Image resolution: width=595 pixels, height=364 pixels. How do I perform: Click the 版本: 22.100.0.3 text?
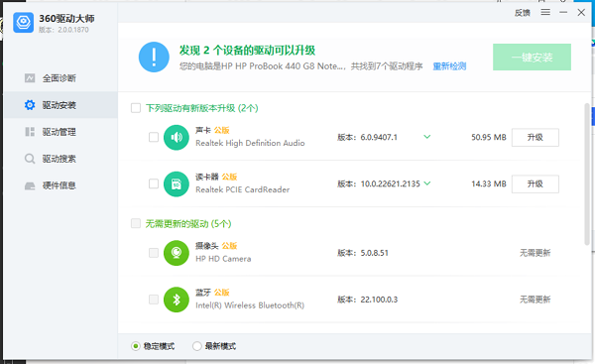click(x=367, y=300)
